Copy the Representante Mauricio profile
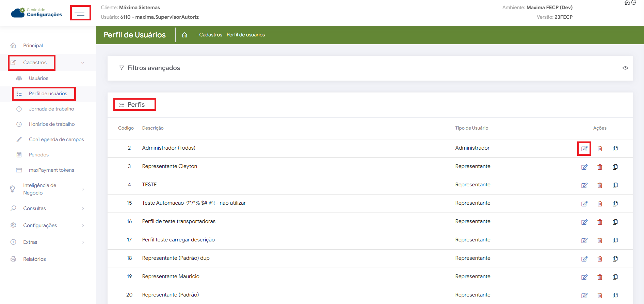Screen dimensions: 644x304 (615, 277)
